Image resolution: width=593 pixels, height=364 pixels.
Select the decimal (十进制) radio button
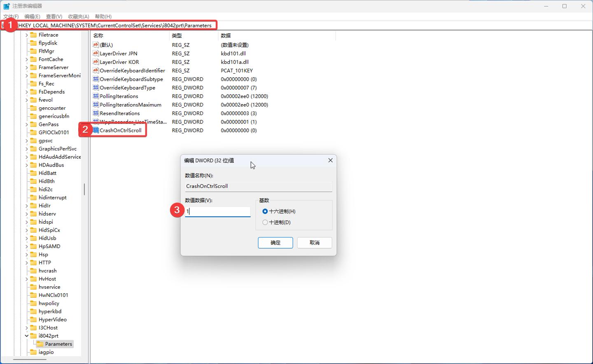pyautogui.click(x=265, y=223)
